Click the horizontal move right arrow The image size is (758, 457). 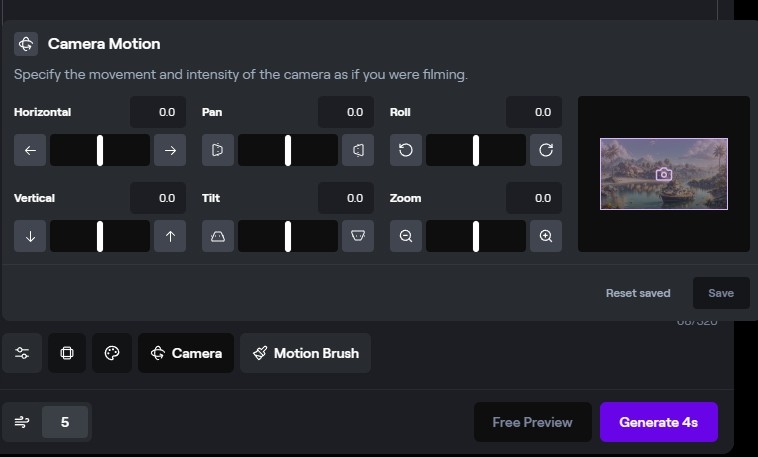(170, 150)
